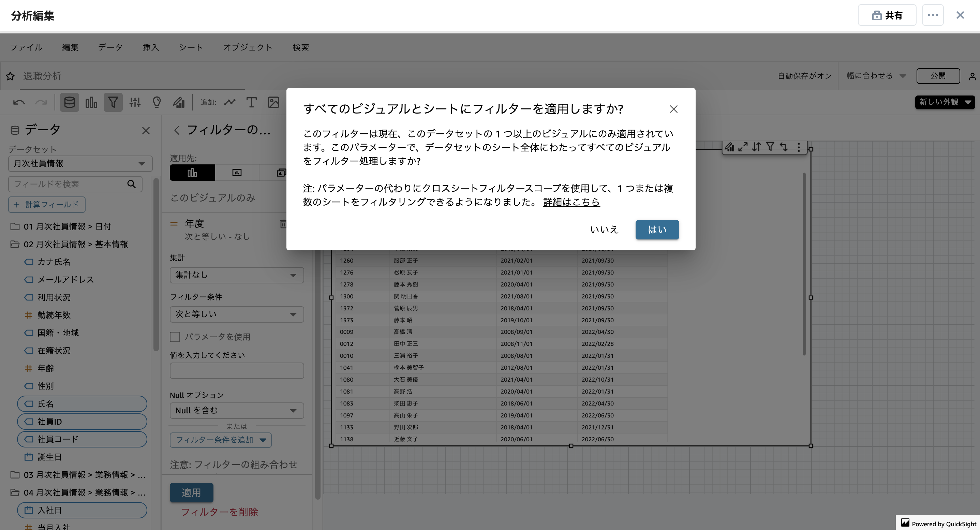Open the visual types panel icon
Image resolution: width=980 pixels, height=530 pixels.
(x=91, y=102)
